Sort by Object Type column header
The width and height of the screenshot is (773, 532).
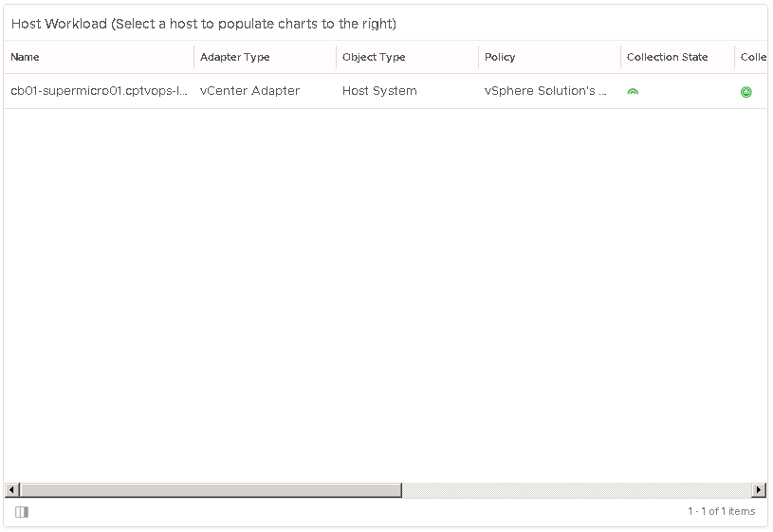coord(374,57)
